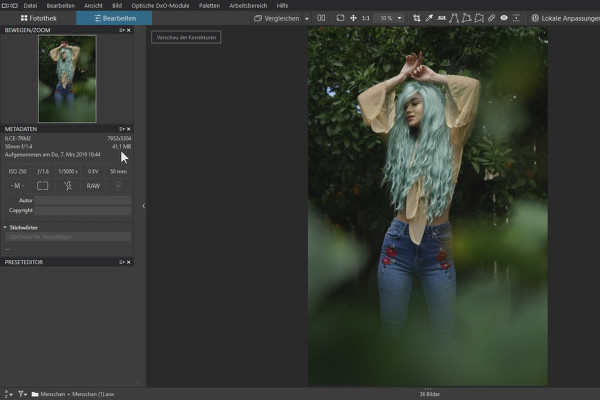Open the Bild menu

click(117, 6)
